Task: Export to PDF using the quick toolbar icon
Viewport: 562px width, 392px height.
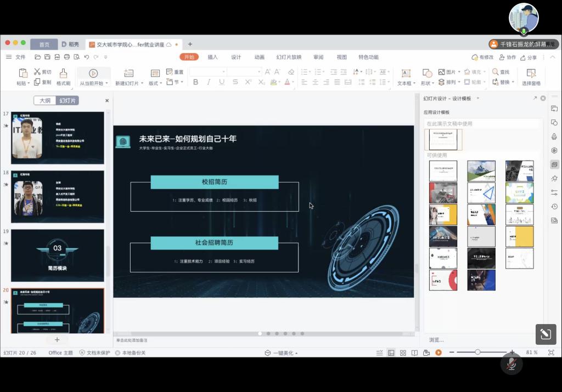Action: [57, 57]
